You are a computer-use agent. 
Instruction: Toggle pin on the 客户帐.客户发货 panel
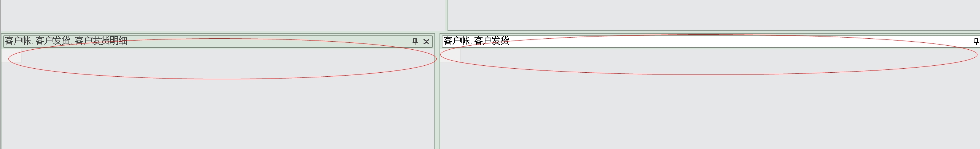pos(976,41)
